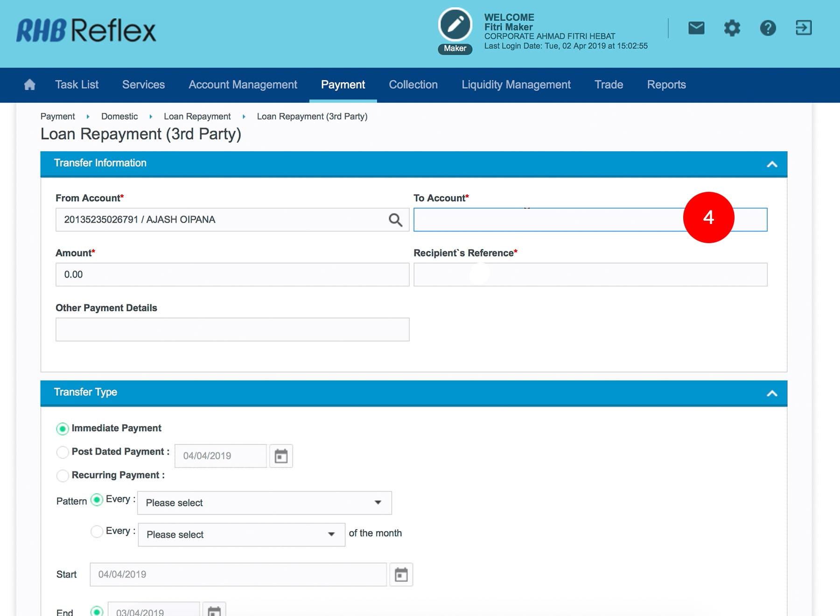Click the Domestic breadcrumb link
The image size is (840, 616).
pos(119,116)
